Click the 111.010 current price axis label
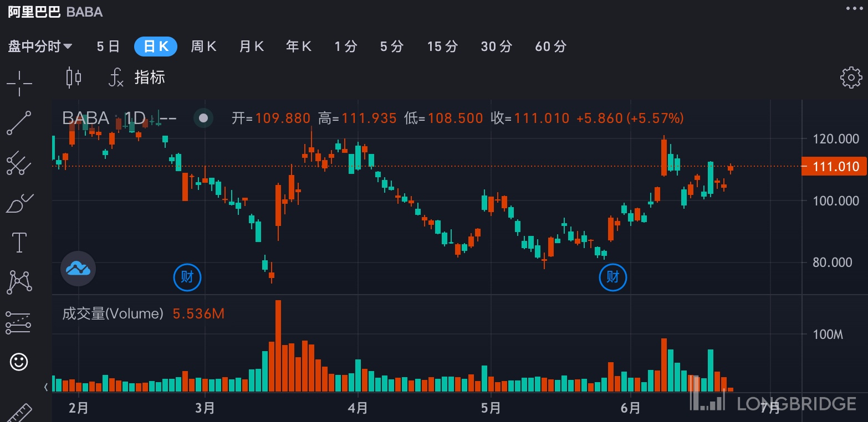Image resolution: width=868 pixels, height=422 pixels. (x=834, y=166)
